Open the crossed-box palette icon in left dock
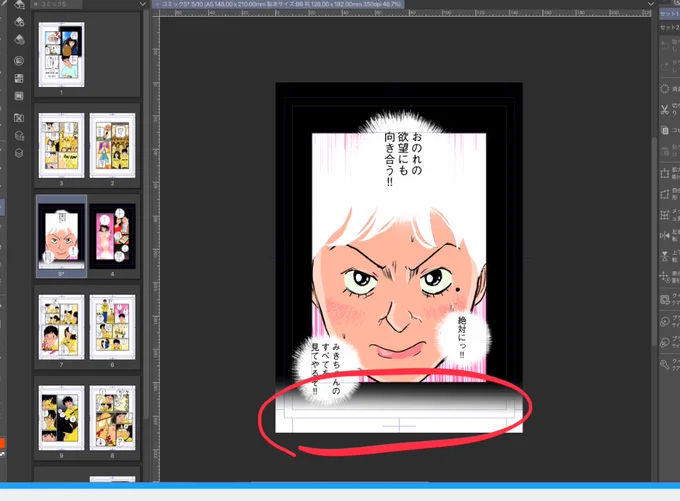Image resolution: width=680 pixels, height=501 pixels. (x=19, y=118)
